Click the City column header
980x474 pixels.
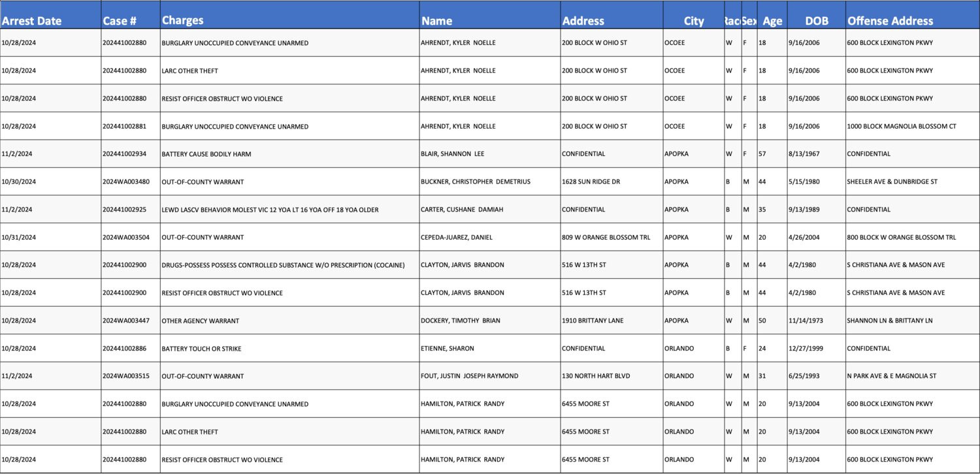pyautogui.click(x=693, y=15)
